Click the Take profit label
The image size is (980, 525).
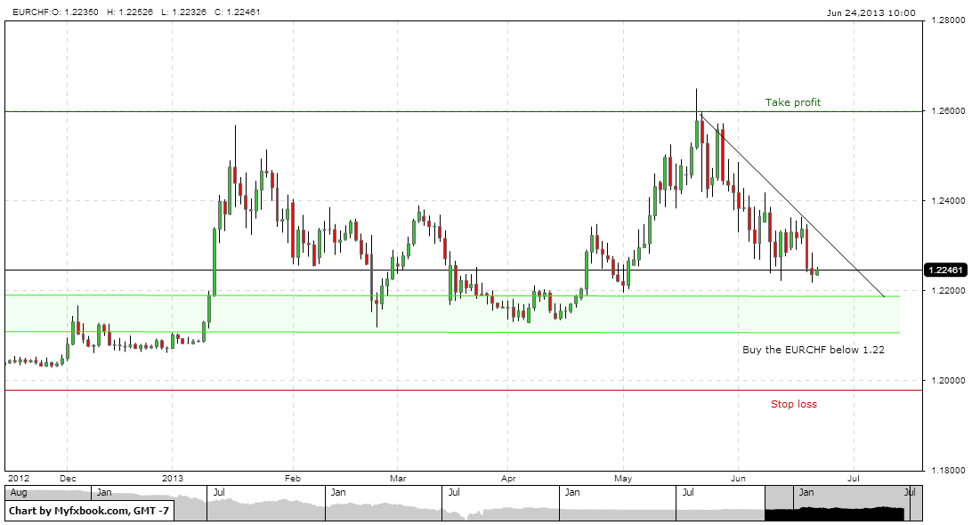click(792, 102)
